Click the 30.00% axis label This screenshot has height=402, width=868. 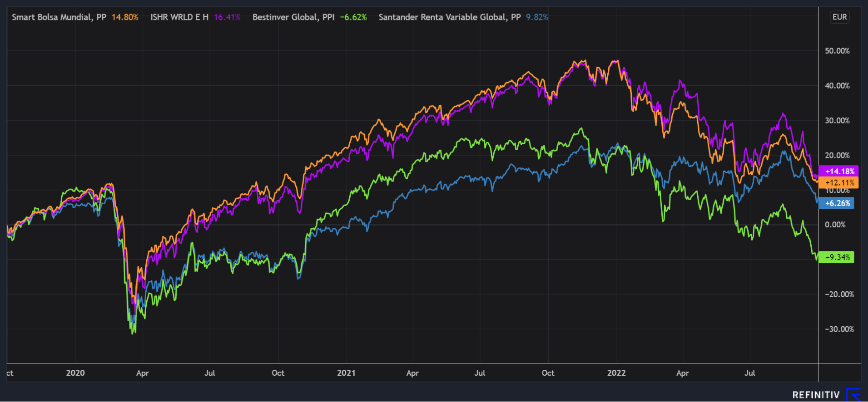pyautogui.click(x=837, y=121)
